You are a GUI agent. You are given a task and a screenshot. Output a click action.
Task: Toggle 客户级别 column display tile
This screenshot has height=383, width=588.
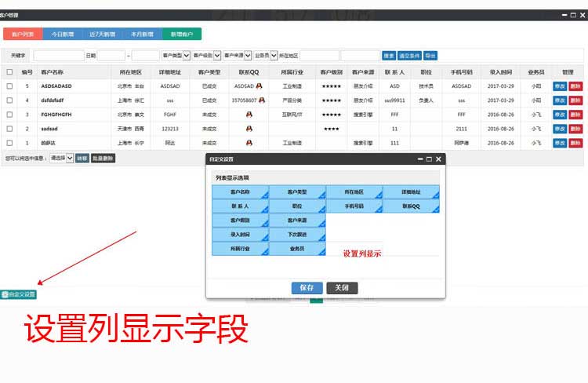point(241,221)
